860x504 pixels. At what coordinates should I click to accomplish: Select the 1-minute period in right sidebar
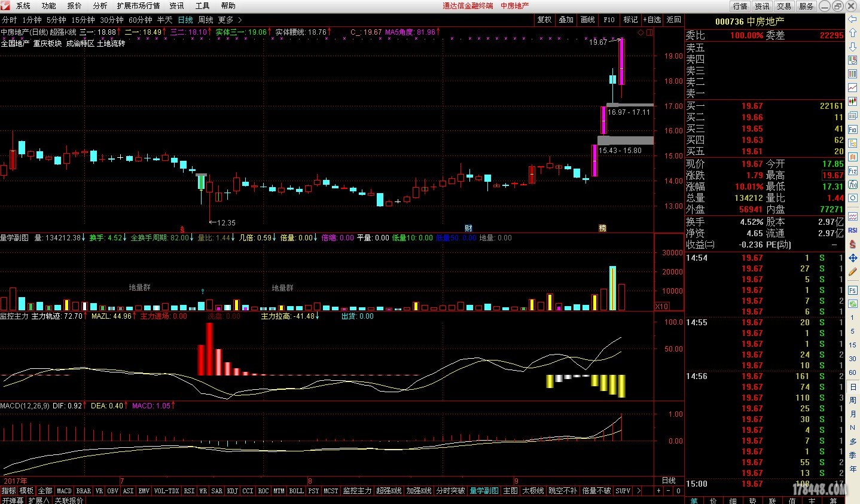[x=853, y=317]
